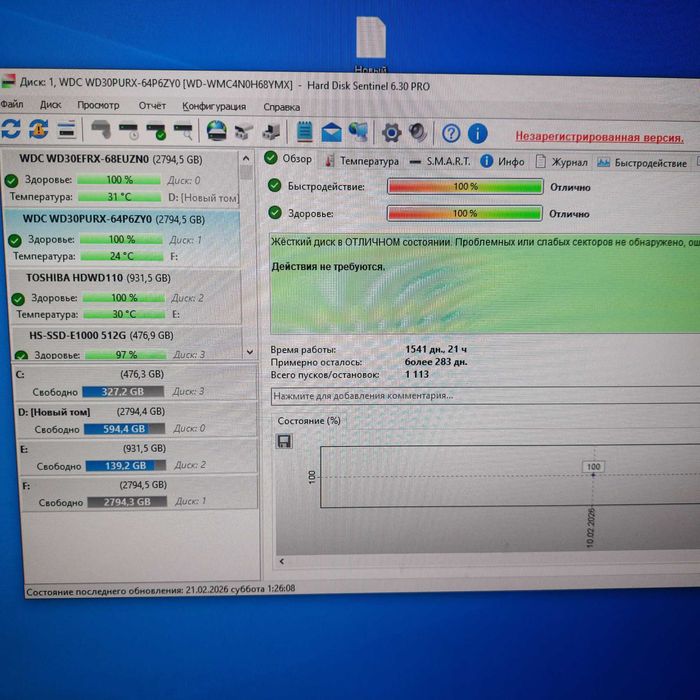Select the TOSHIBA HDWD110 disk entry
This screenshot has width=700, height=700.
(125, 296)
